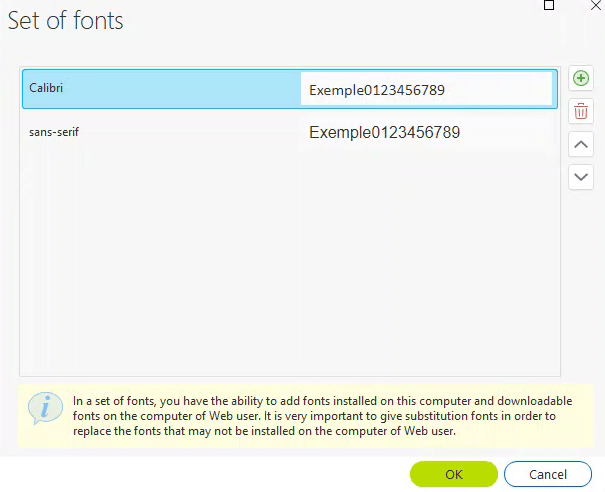Viewport: 605px width, 492px height.
Task: Click the green plus add font icon
Action: pyautogui.click(x=580, y=79)
